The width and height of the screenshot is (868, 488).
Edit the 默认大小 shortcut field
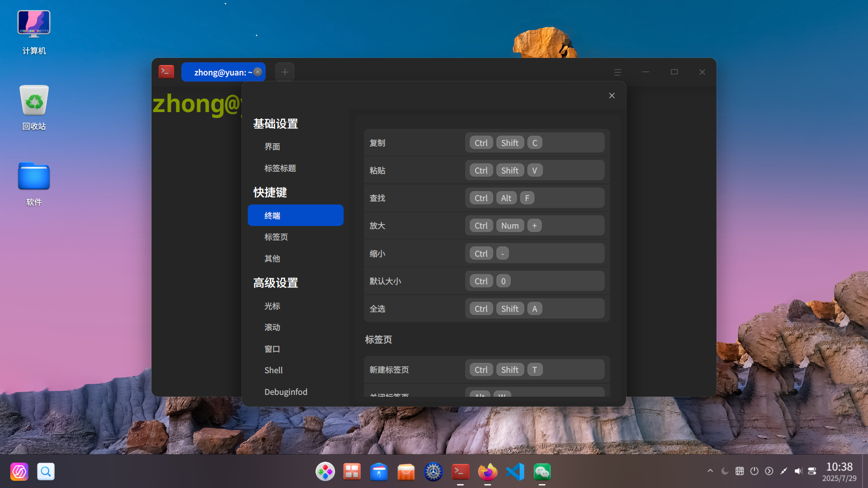535,281
